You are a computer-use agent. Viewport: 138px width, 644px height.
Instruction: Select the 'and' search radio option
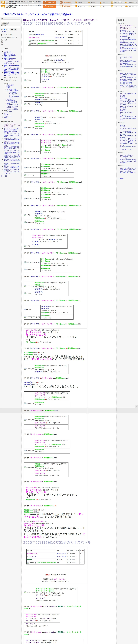[5, 29]
